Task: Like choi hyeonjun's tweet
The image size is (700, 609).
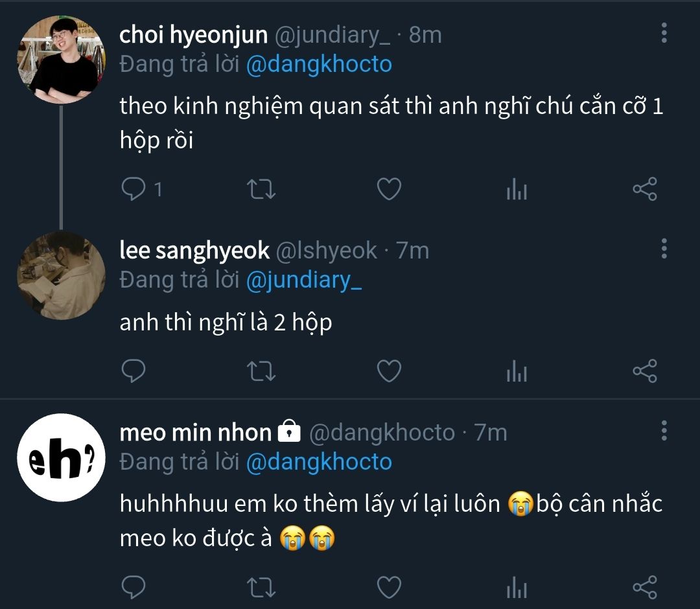Action: point(389,189)
